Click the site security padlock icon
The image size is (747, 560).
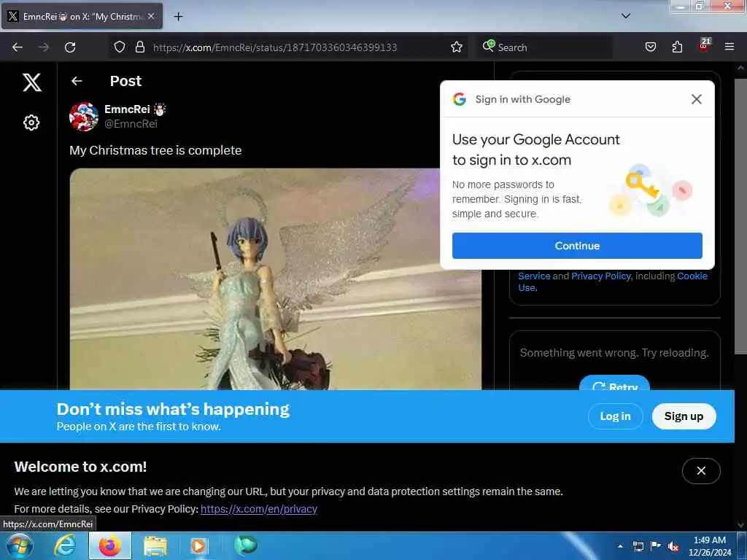point(139,47)
